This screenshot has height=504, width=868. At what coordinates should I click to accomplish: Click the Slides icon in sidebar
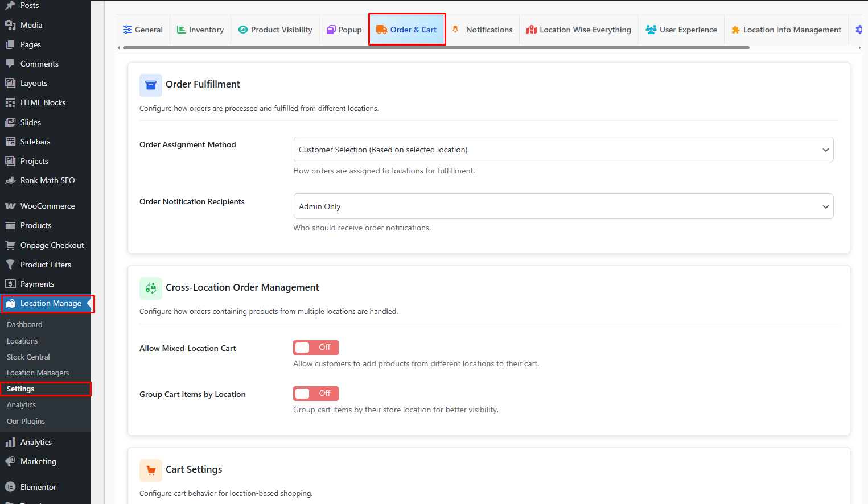pyautogui.click(x=10, y=122)
